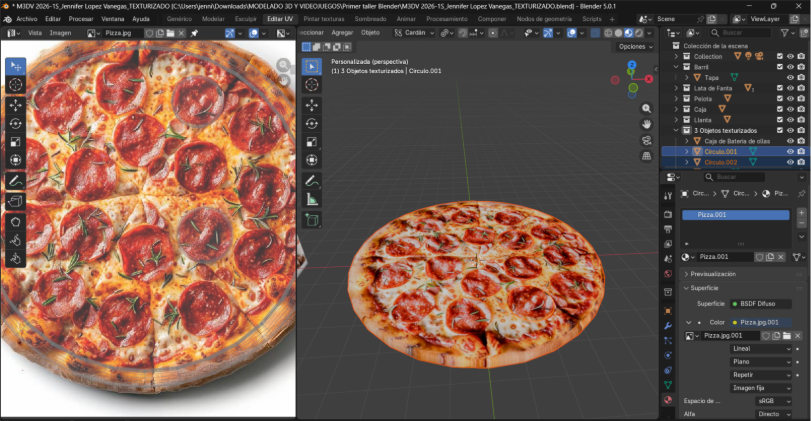Open the Imagen menu in UV editor

(60, 33)
